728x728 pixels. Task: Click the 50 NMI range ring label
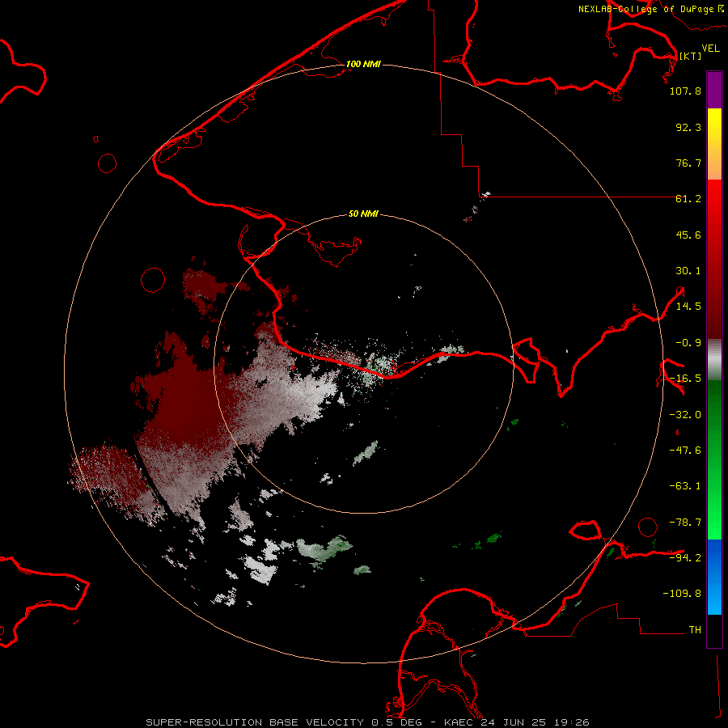363,214
